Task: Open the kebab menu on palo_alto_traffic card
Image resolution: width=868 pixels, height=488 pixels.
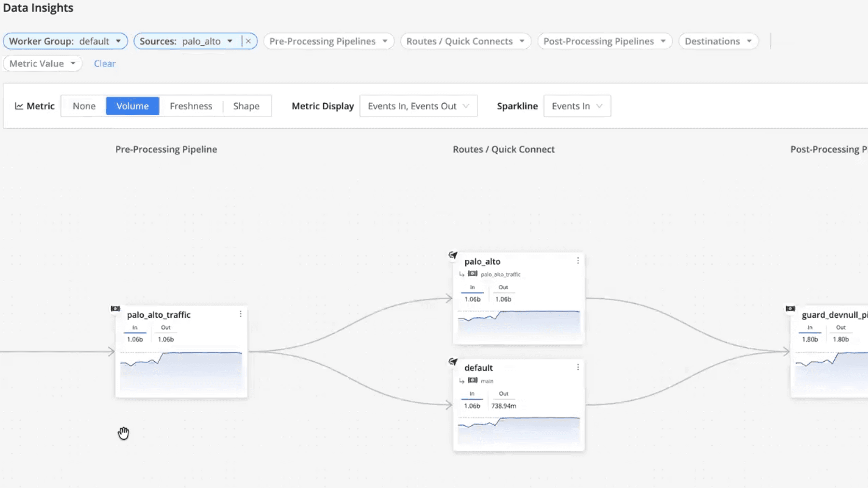Action: [x=241, y=313]
